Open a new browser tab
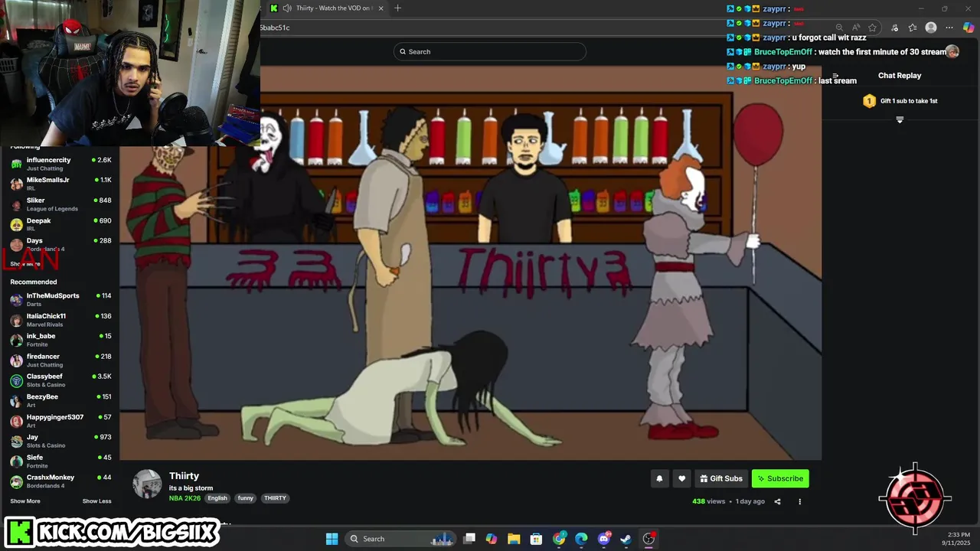The width and height of the screenshot is (980, 551). (397, 8)
